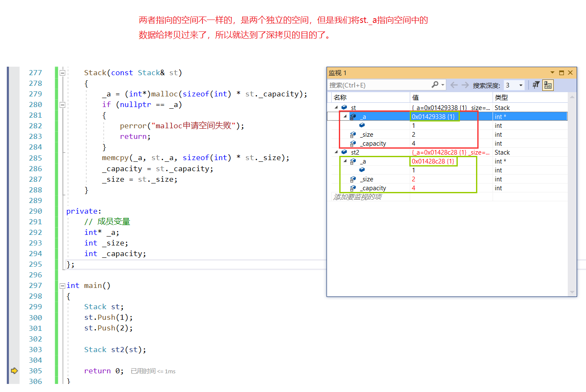Collapse the st2 variable in watch list
586x392 pixels.
336,152
